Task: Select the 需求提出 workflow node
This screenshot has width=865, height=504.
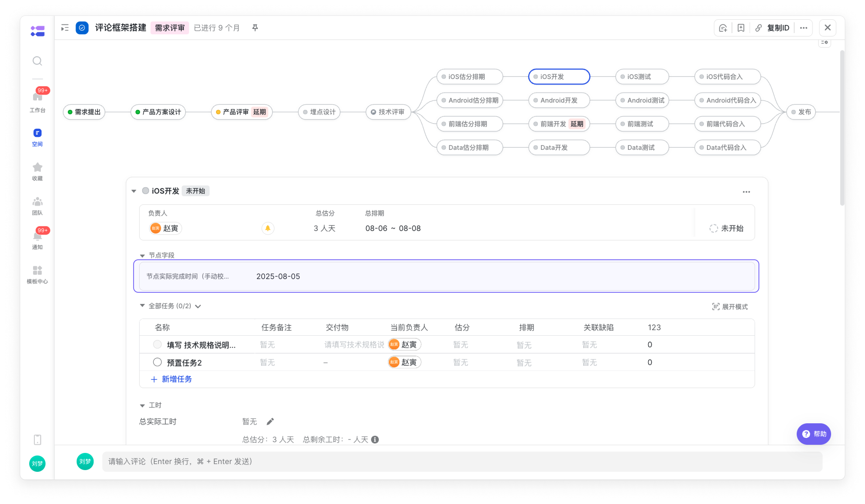Action: [x=84, y=112]
